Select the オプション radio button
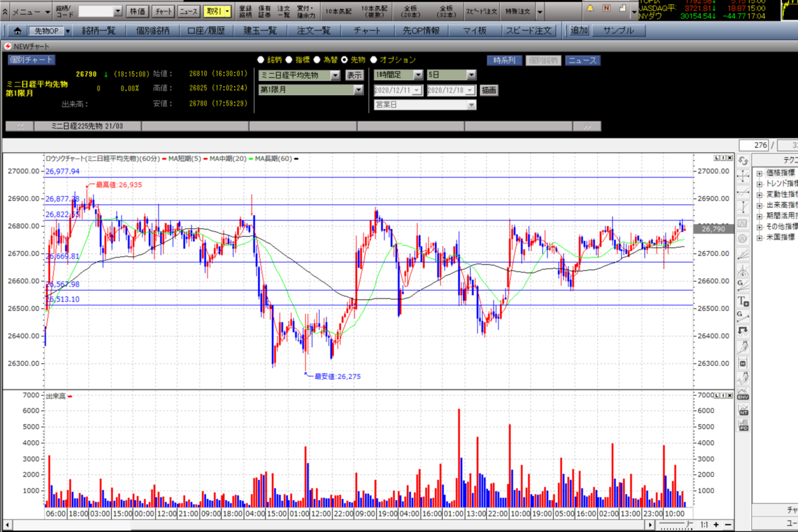 (x=373, y=60)
